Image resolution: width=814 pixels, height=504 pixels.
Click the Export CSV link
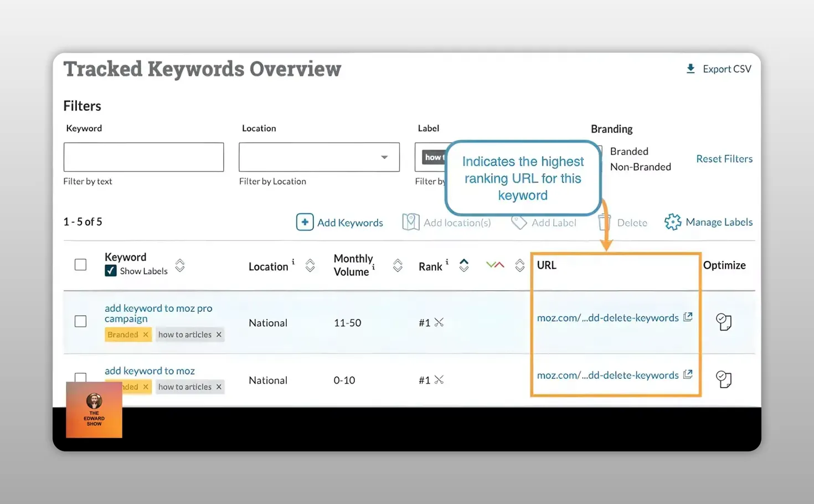727,69
